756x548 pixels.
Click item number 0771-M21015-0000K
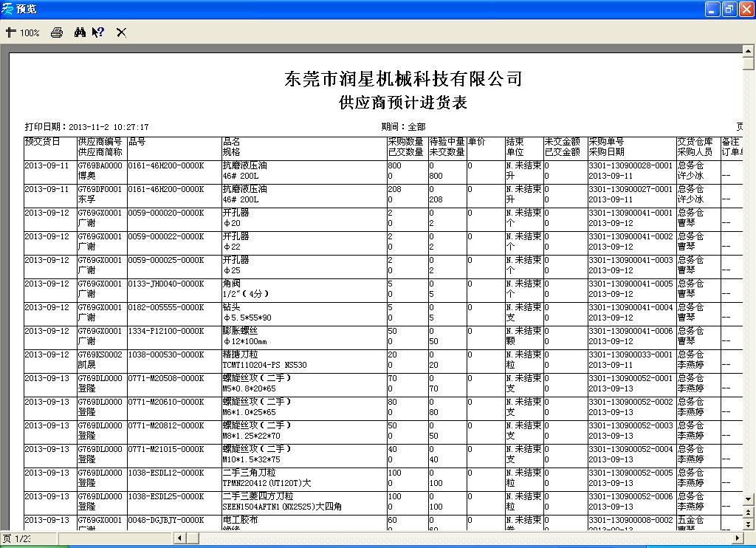(x=166, y=449)
